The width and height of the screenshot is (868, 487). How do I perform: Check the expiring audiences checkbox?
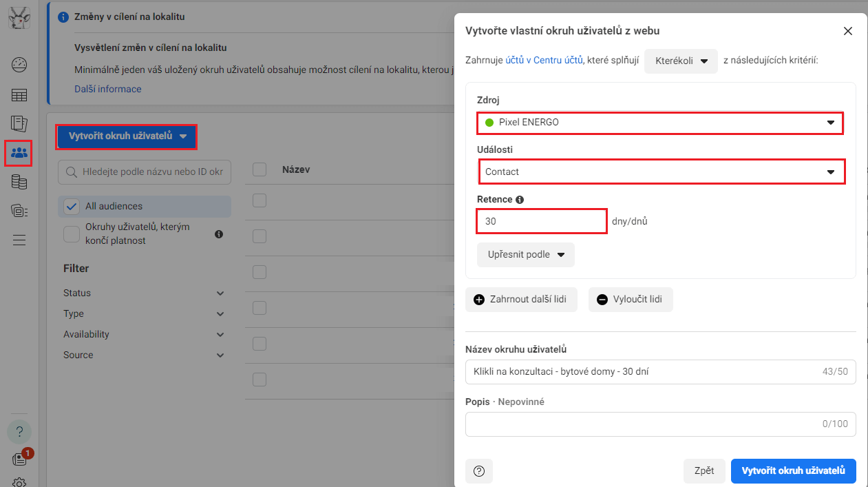(x=72, y=234)
